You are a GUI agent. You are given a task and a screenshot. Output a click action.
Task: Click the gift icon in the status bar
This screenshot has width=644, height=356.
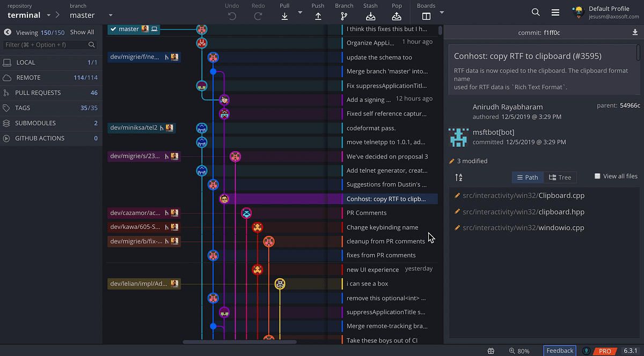coord(491,351)
